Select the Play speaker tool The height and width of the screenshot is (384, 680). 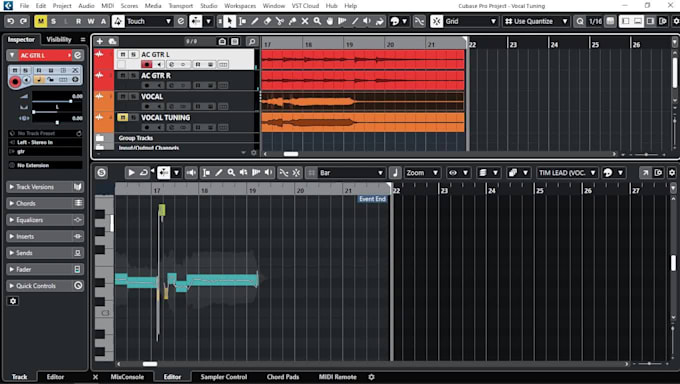(x=367, y=21)
